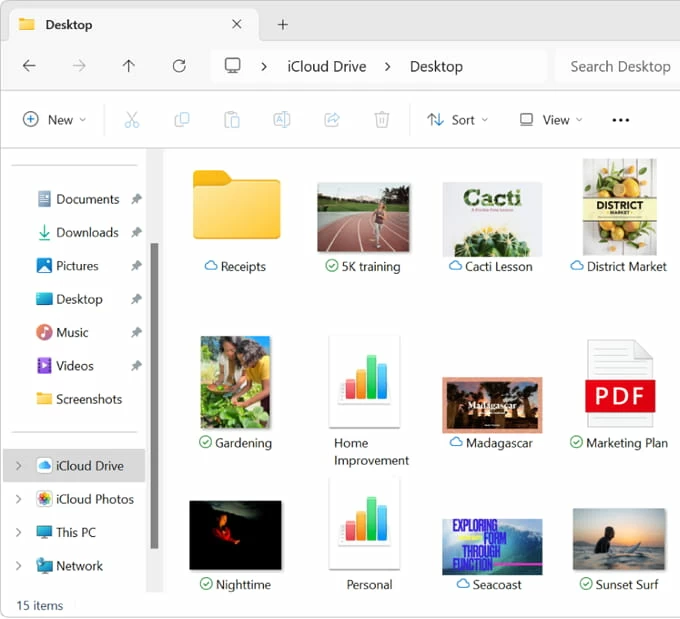Select Downloads in the sidebar

pyautogui.click(x=87, y=232)
